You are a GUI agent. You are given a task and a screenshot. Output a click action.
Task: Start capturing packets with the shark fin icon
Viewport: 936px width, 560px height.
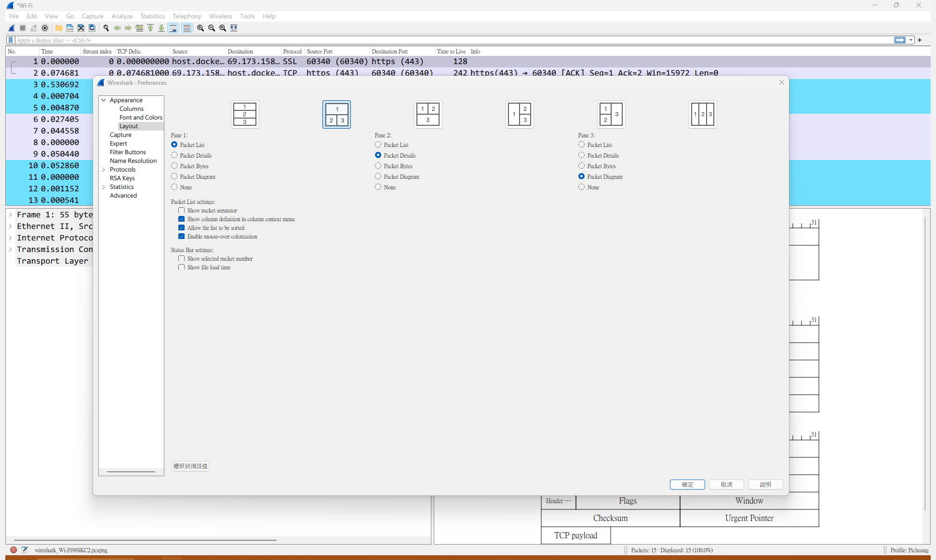[x=12, y=28]
